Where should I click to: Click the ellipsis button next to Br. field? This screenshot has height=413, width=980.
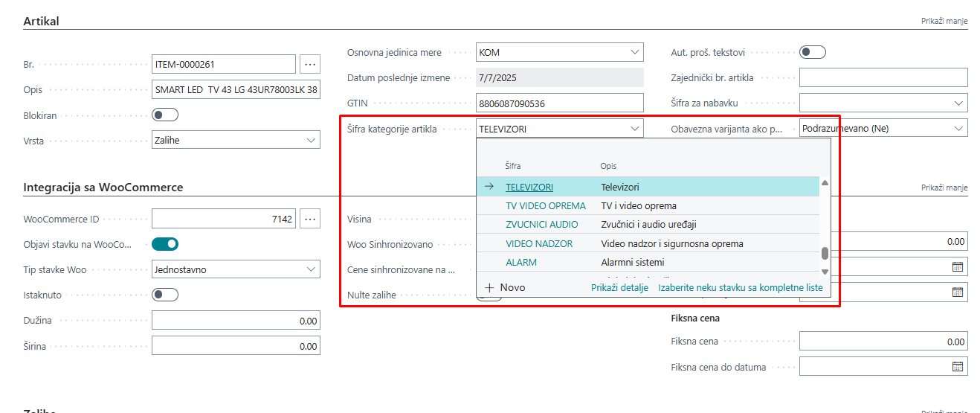[x=310, y=65]
